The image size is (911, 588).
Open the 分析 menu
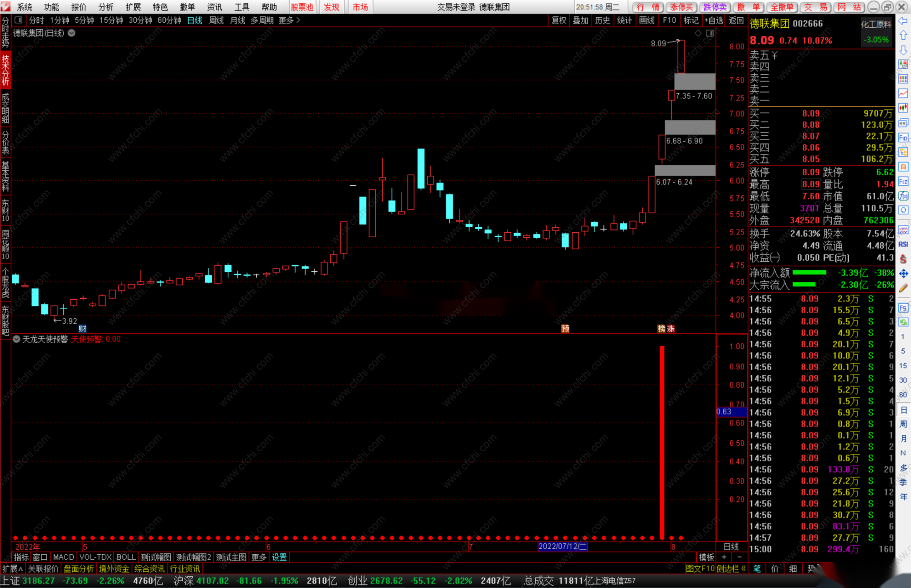pyautogui.click(x=106, y=7)
